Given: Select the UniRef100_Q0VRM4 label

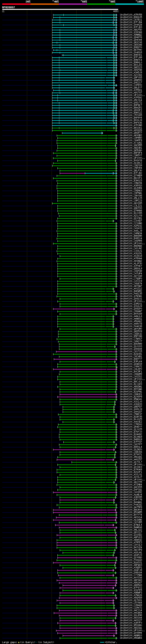Looking at the screenshot, I should [131, 633].
